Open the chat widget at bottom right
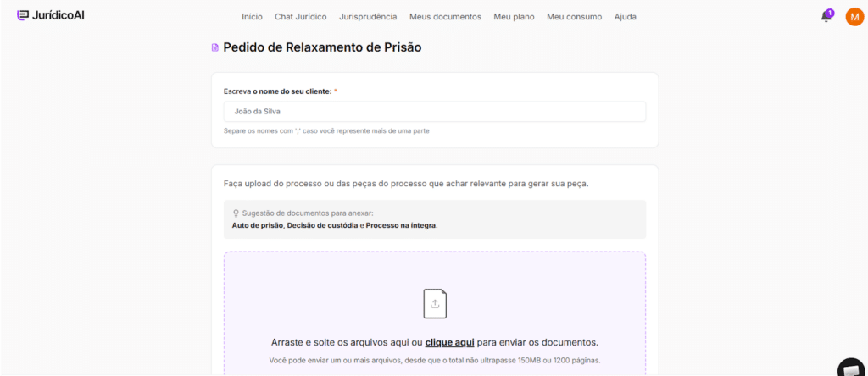The image size is (868, 376). 852,367
